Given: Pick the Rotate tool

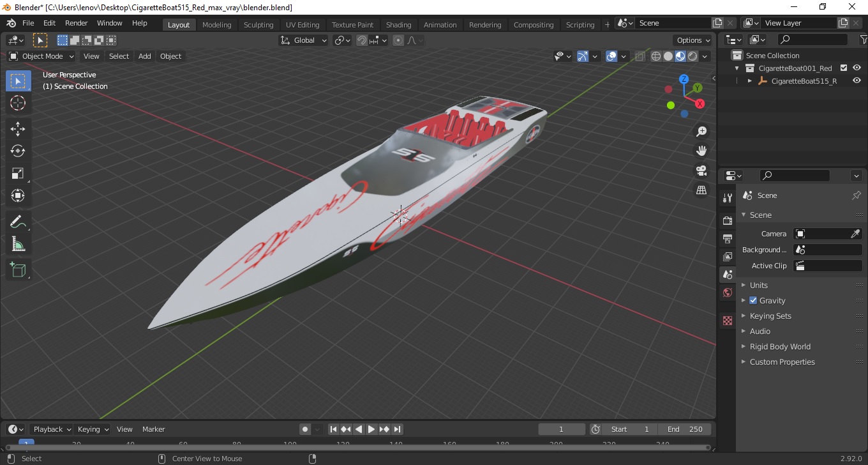Looking at the screenshot, I should [18, 151].
